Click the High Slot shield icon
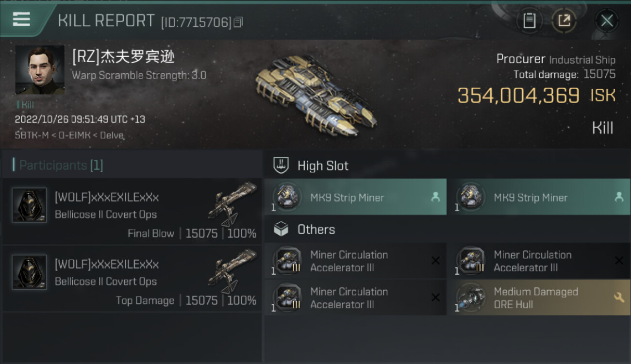 281,165
